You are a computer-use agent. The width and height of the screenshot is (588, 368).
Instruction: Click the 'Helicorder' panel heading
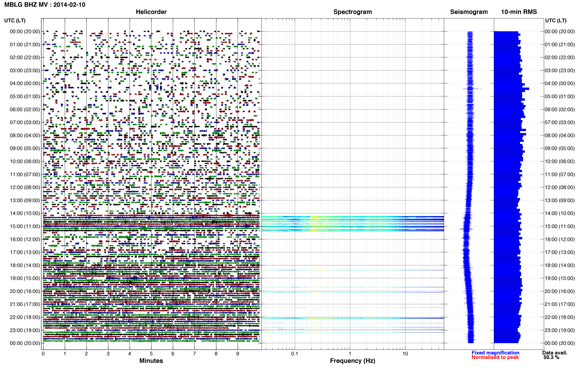pyautogui.click(x=151, y=12)
